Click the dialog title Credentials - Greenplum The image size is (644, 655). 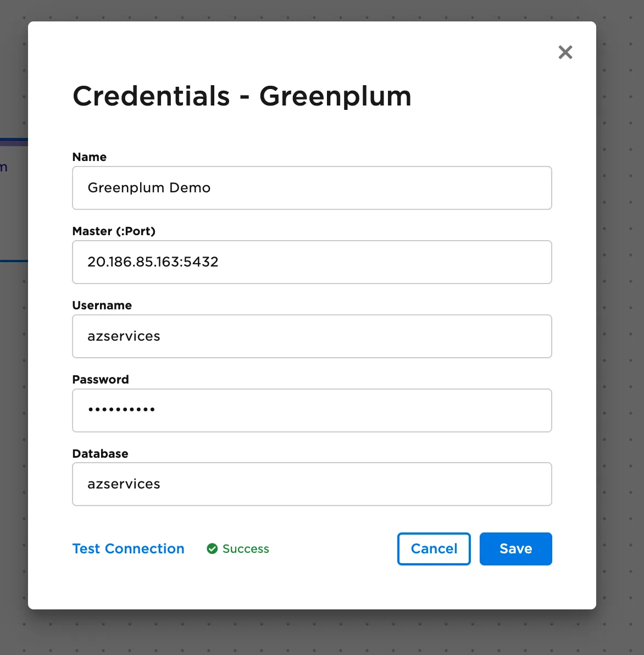click(x=242, y=96)
